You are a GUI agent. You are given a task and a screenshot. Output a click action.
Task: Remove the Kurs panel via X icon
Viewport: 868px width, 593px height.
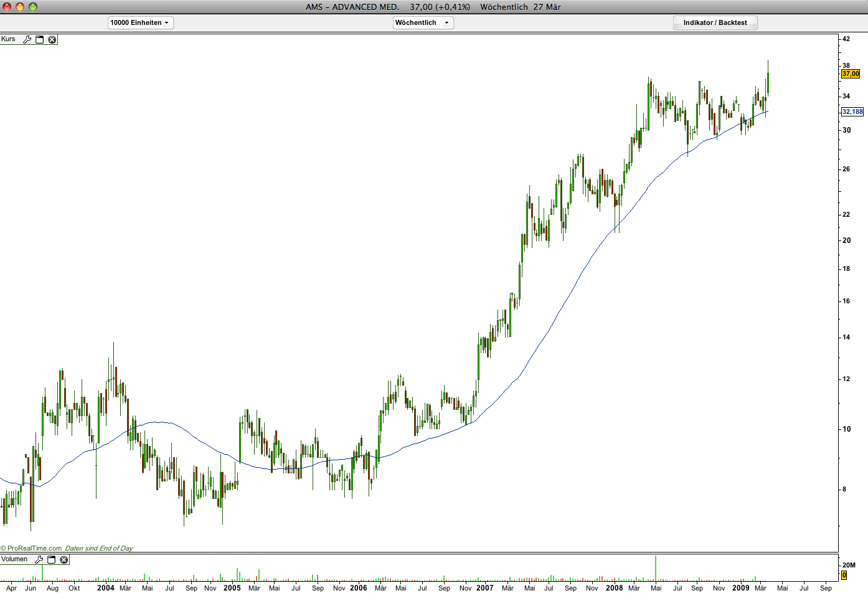tap(52, 39)
